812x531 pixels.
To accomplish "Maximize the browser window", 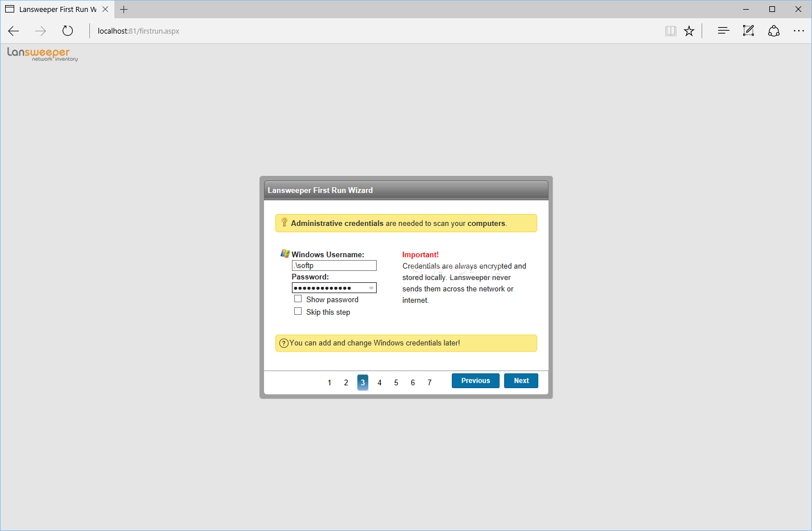I will (x=772, y=9).
